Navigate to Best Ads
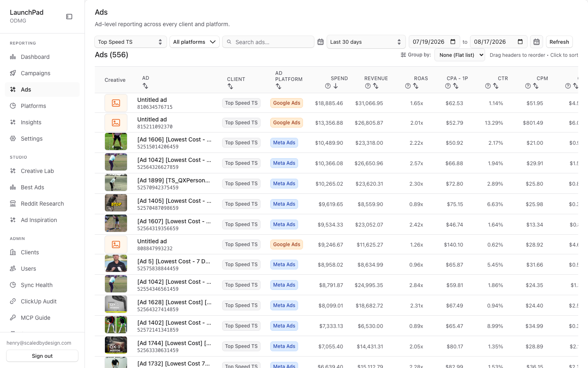The image size is (588, 368). (42, 187)
